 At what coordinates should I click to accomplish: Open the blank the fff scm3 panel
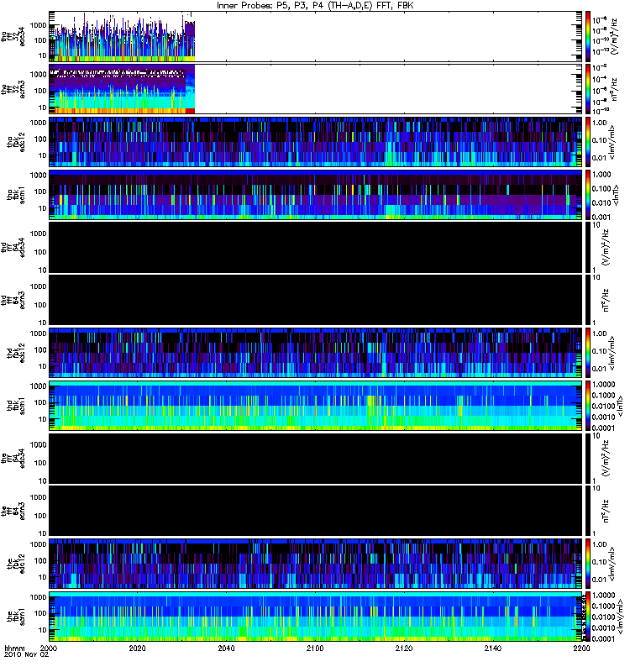315,511
